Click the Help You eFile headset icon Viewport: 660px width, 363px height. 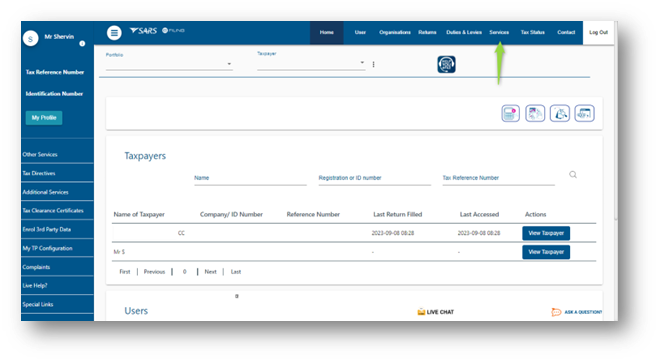pyautogui.click(x=446, y=64)
